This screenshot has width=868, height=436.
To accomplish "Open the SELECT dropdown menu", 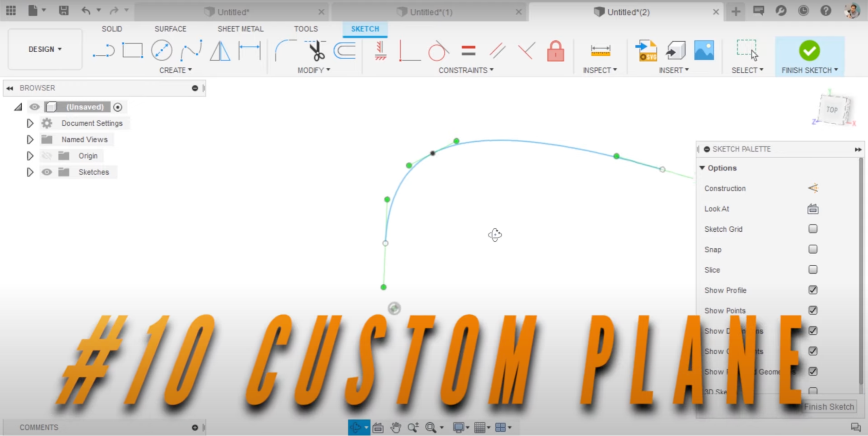I will click(747, 70).
